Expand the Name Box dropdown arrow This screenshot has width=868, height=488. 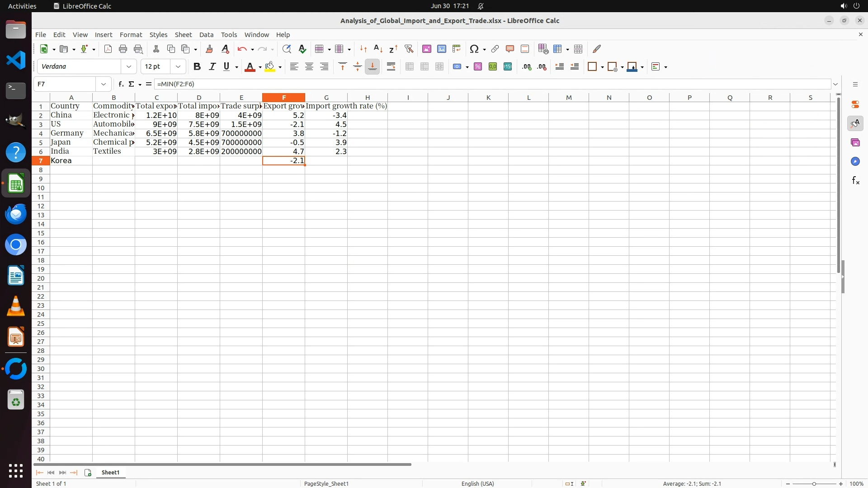point(104,84)
